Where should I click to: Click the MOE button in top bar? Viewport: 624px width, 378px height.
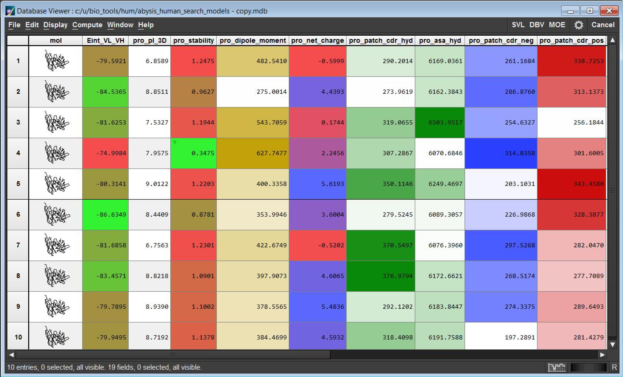(x=557, y=25)
